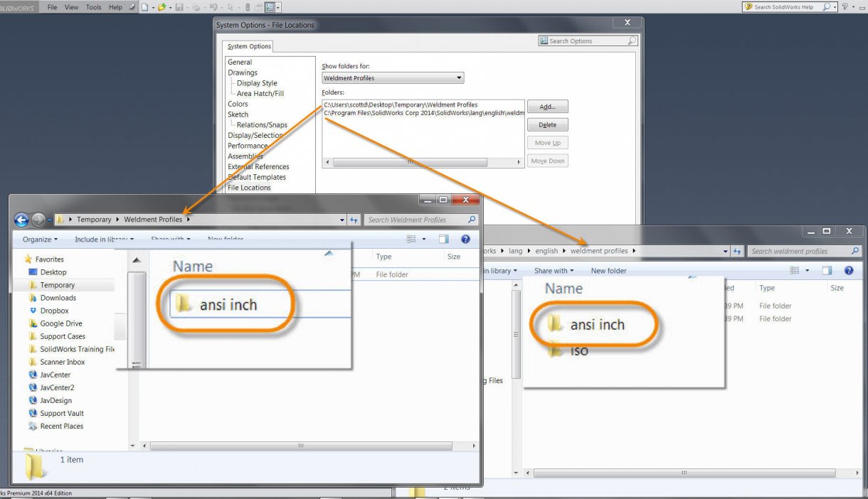Select the Program Files weldment profiles folder path
The height and width of the screenshot is (499, 868).
pos(423,112)
